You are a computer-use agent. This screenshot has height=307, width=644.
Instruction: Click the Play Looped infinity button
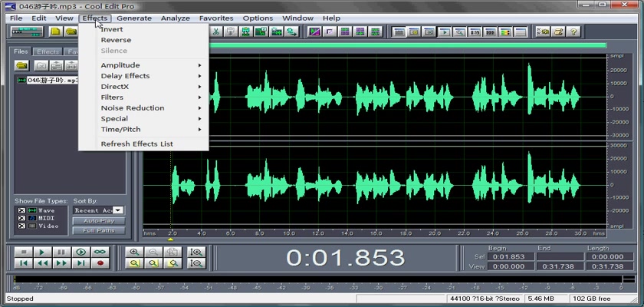tap(100, 252)
